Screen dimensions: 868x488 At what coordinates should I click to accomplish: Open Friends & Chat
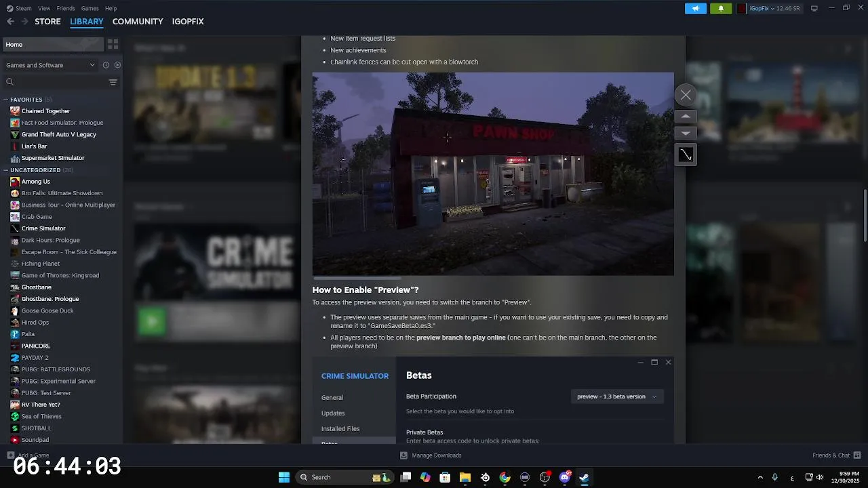837,455
